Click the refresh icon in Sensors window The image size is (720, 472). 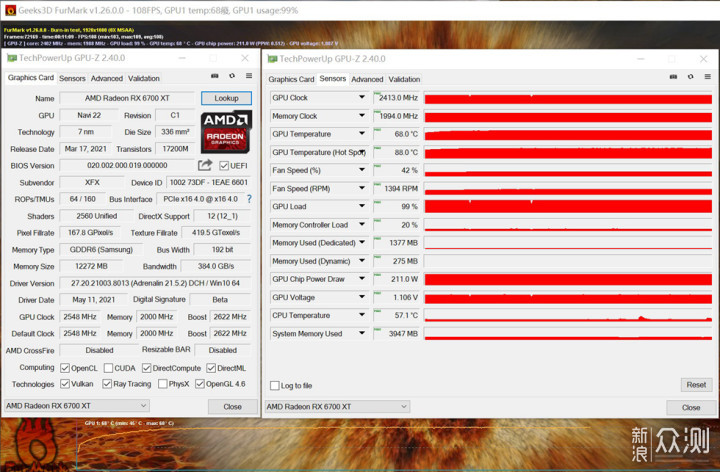(x=691, y=77)
